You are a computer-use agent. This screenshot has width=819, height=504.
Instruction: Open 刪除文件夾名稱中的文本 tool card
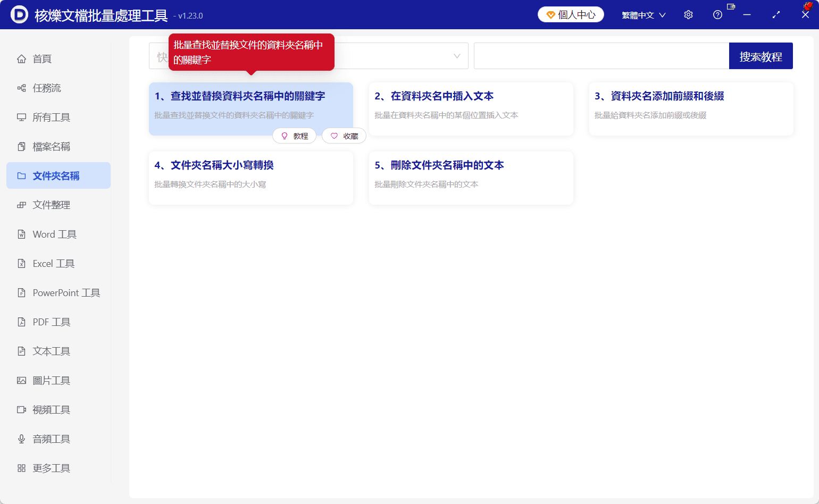coord(471,178)
